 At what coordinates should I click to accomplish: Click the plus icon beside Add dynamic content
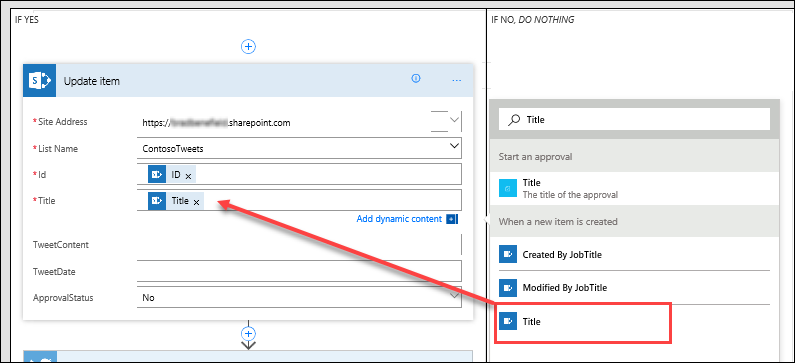coord(452,219)
